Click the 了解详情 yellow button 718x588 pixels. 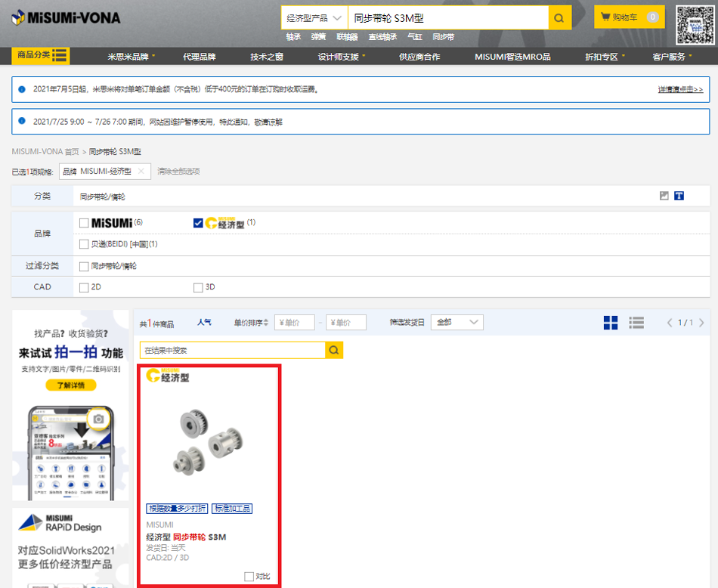point(71,385)
